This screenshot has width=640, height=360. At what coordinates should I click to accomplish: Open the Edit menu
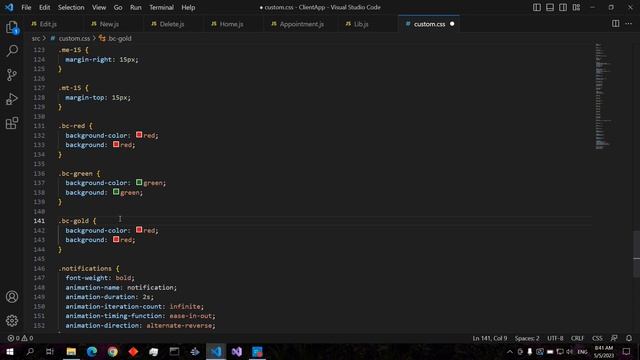[44, 7]
